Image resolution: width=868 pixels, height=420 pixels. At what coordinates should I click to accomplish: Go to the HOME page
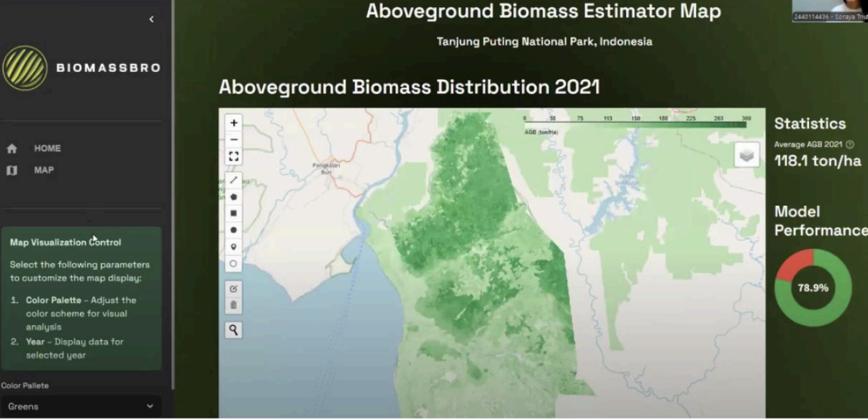(48, 149)
